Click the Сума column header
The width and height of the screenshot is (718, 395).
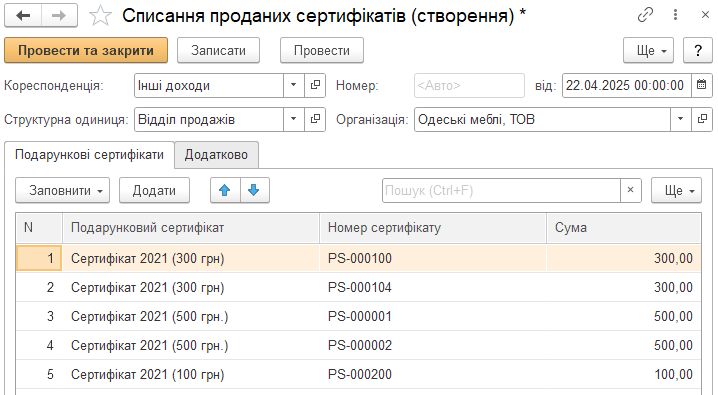coord(624,227)
